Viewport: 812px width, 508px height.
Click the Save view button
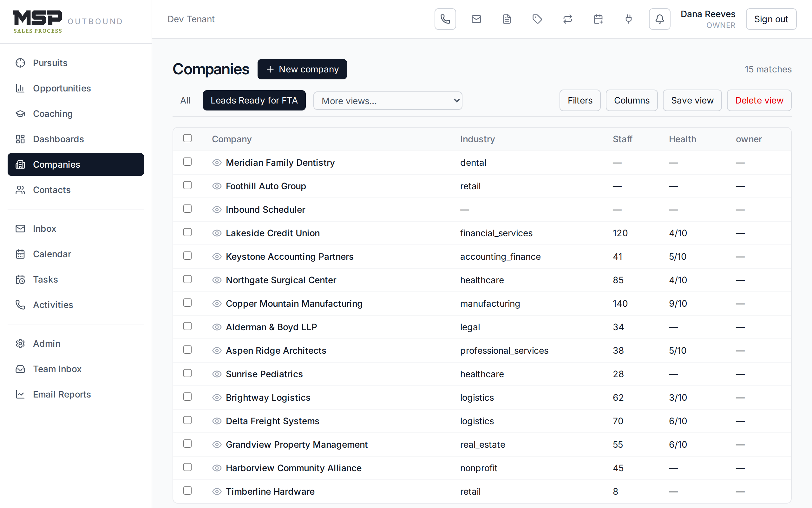pyautogui.click(x=692, y=100)
